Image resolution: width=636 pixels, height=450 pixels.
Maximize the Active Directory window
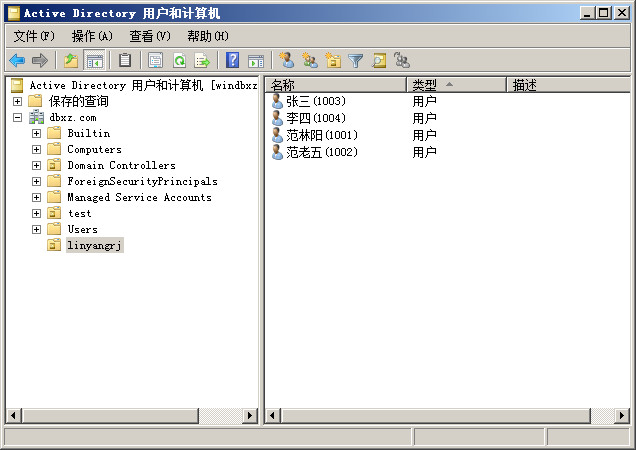coord(604,13)
